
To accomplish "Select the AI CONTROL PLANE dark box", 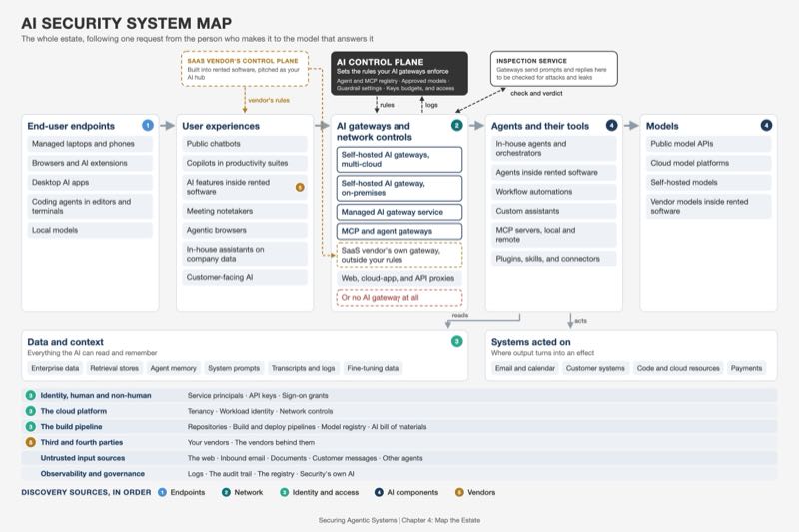I will [x=399, y=73].
